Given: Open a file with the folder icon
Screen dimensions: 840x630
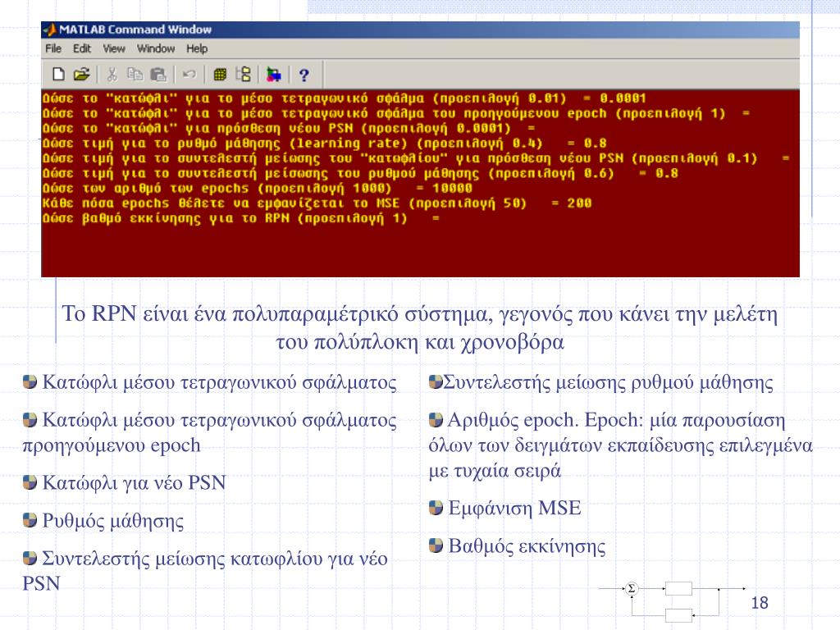Looking at the screenshot, I should point(81,75).
